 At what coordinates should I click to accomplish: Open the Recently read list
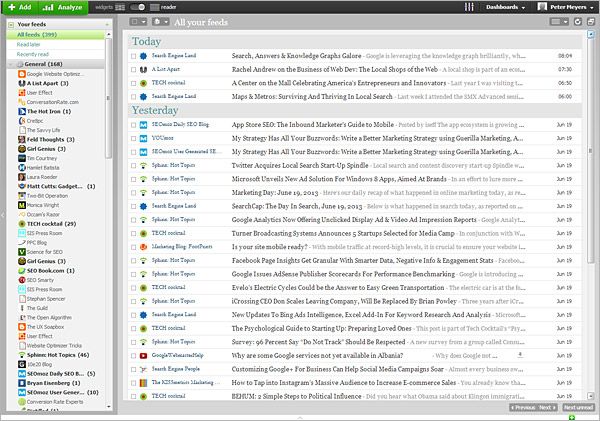(33, 54)
